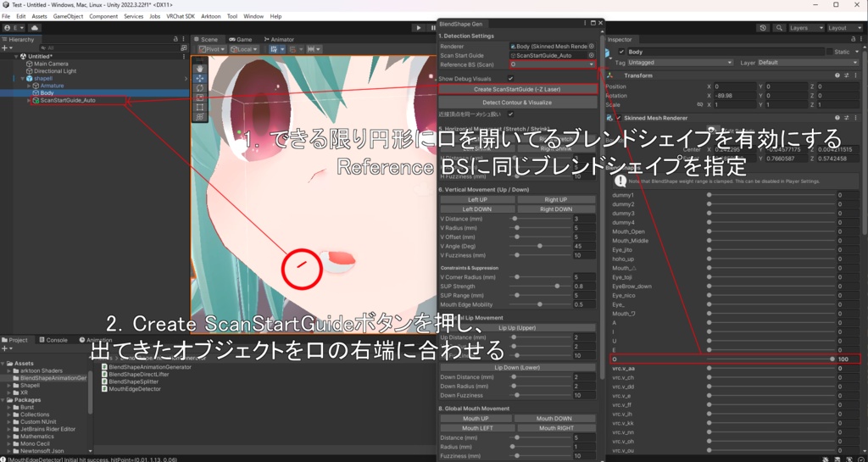Open the Untitled scene options menu
The height and width of the screenshot is (462, 868).
click(x=184, y=57)
